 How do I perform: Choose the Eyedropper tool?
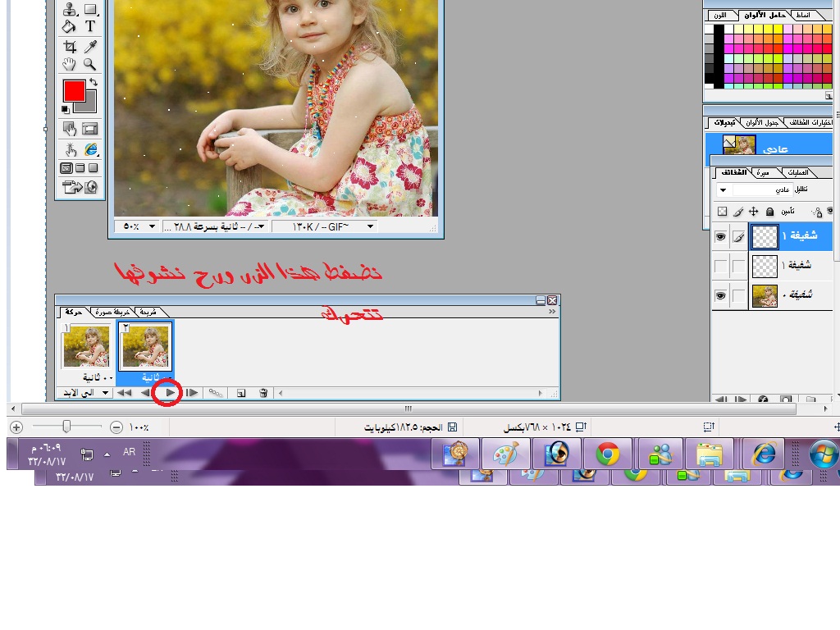[x=90, y=47]
